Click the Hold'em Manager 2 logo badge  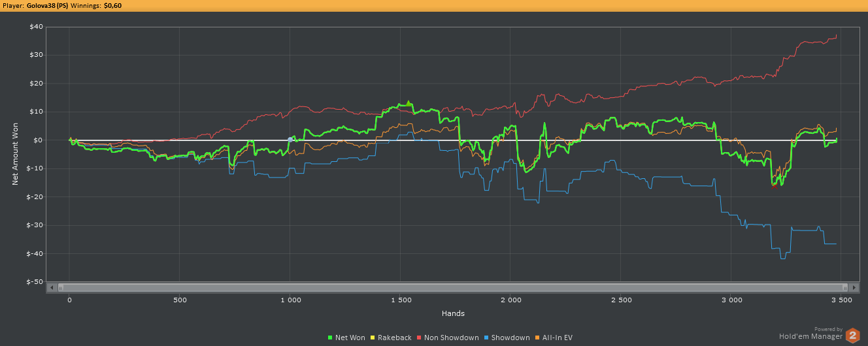pyautogui.click(x=853, y=336)
